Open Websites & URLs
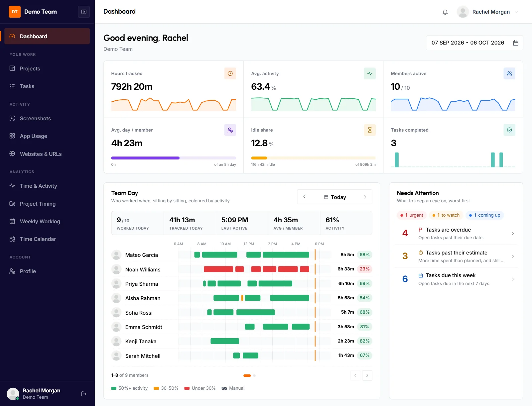This screenshot has height=406, width=532. (47, 154)
